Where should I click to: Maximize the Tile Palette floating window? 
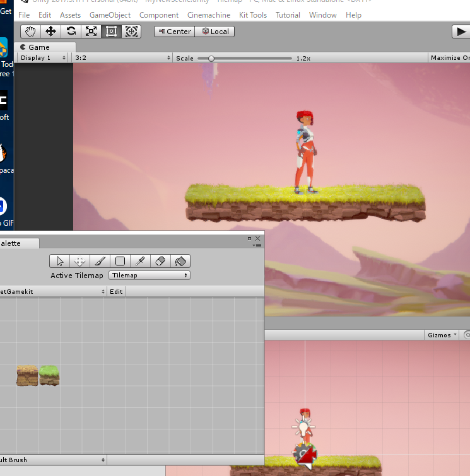(x=249, y=238)
